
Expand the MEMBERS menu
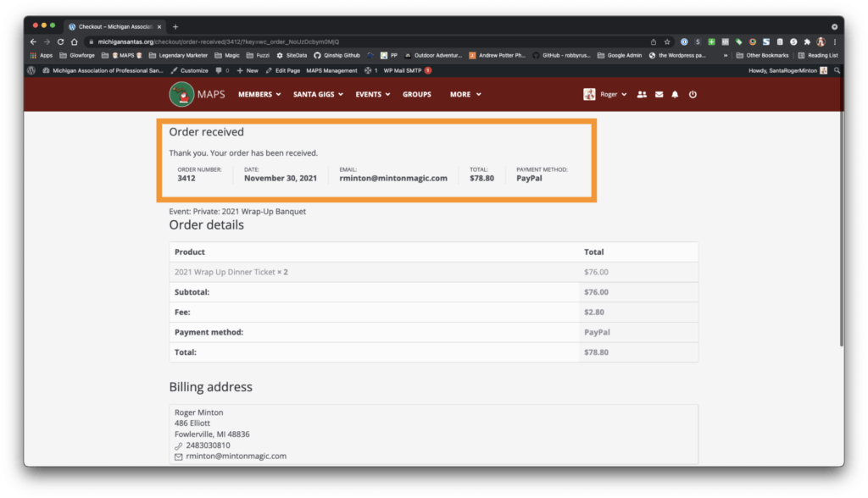tap(259, 95)
